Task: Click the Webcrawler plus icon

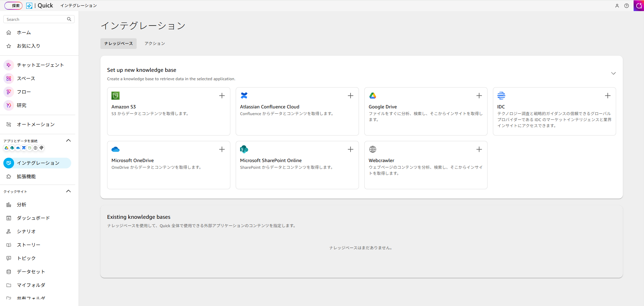Action: [479, 149]
